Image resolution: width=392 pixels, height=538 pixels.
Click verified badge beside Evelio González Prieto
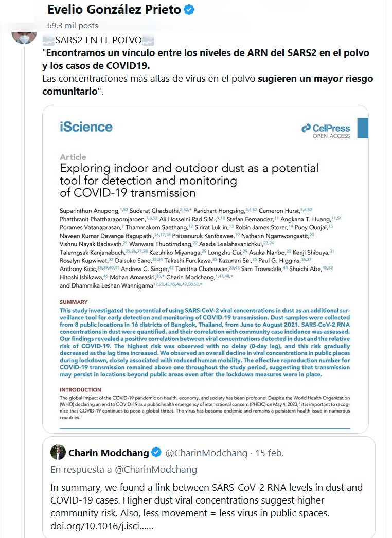(x=189, y=10)
